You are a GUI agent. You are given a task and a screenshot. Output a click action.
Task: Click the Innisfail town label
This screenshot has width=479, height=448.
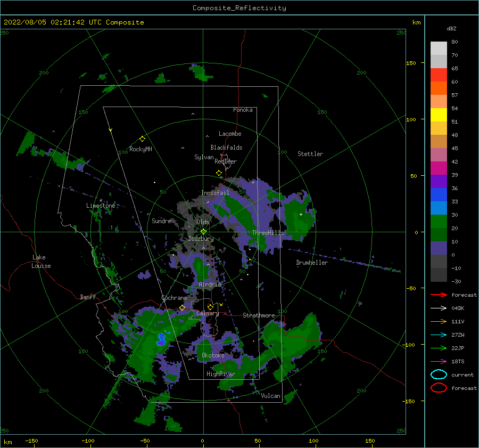pyautogui.click(x=215, y=193)
